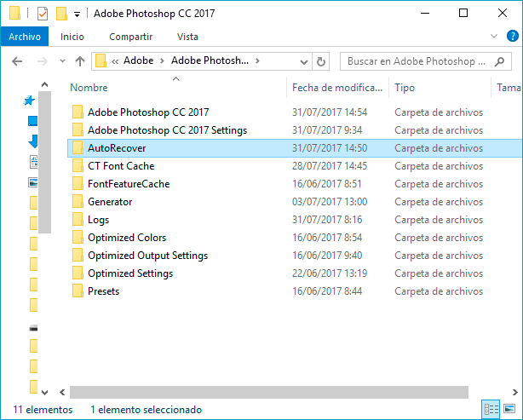
Task: Switch to large icons view layout
Action: click(x=508, y=409)
